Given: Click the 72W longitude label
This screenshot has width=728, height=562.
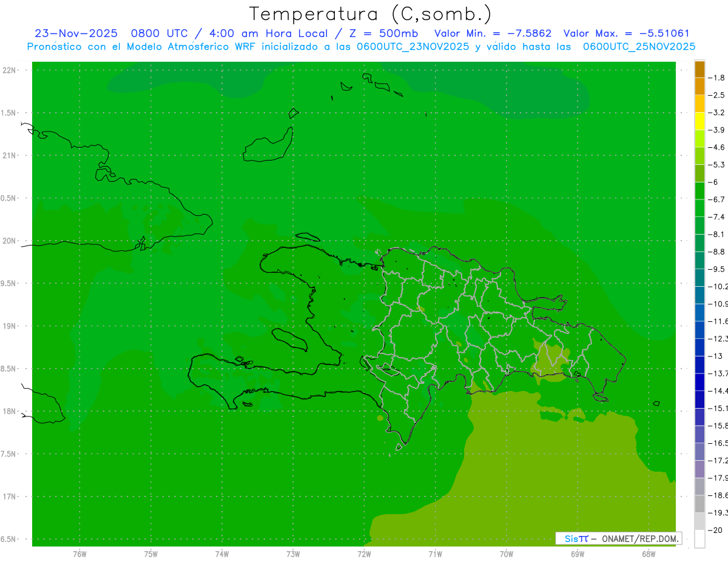Looking at the screenshot, I should tap(364, 554).
